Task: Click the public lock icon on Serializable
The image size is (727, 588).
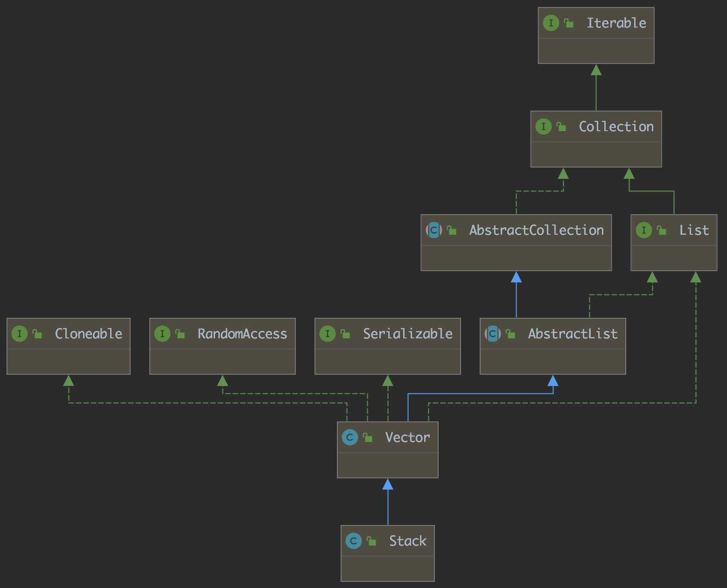Action: click(345, 334)
